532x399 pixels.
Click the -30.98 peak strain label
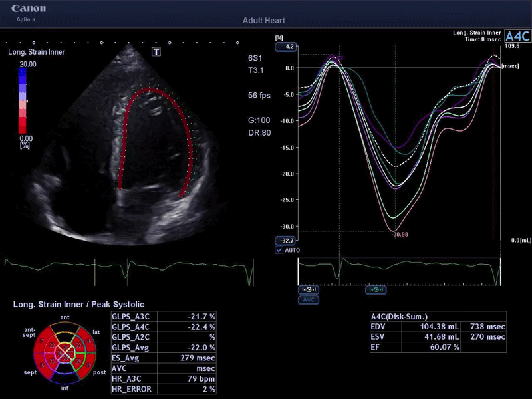click(400, 235)
